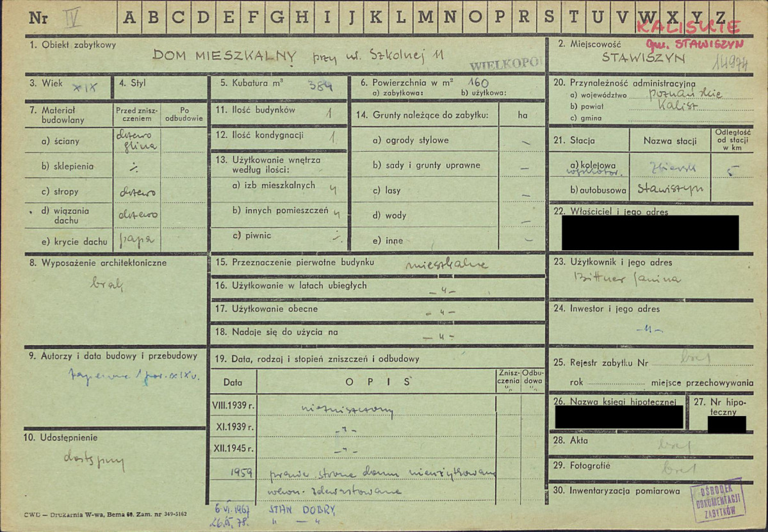
Task: Select the letter S index box
Action: (549, 18)
